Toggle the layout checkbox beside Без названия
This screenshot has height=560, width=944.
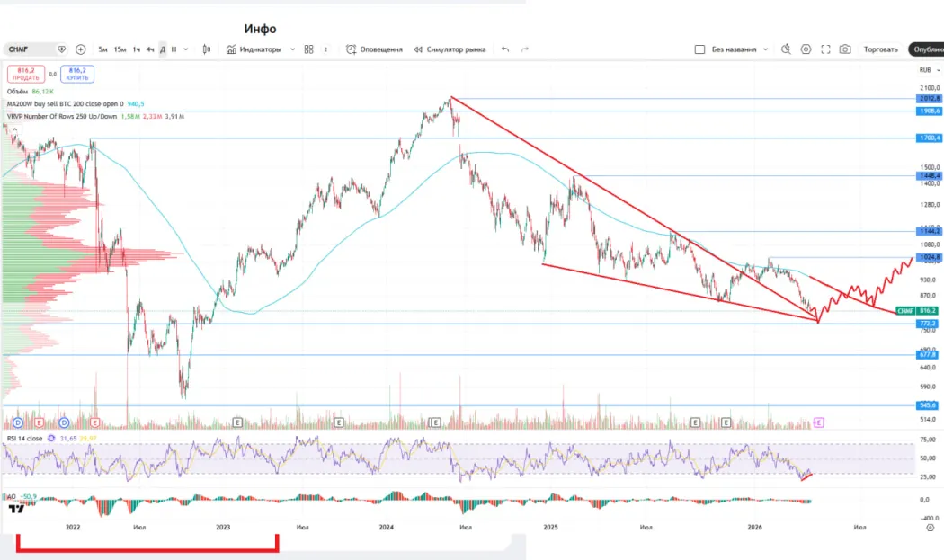(699, 49)
